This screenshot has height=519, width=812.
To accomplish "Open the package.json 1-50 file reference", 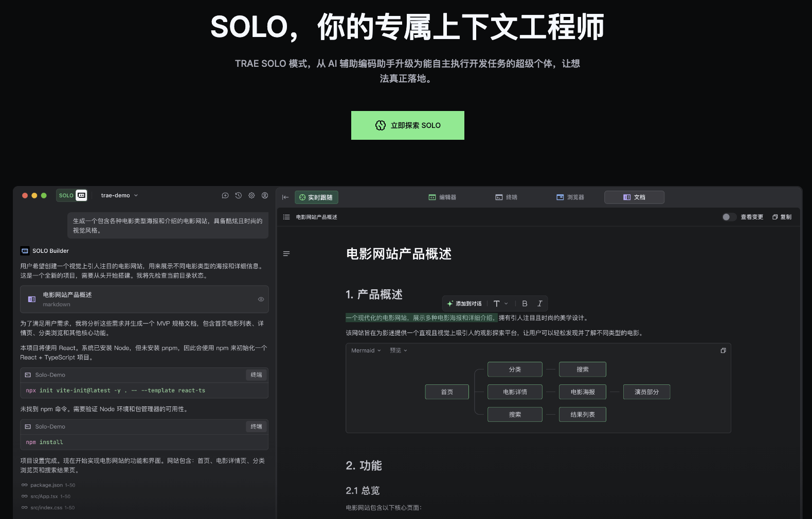I will tap(48, 485).
